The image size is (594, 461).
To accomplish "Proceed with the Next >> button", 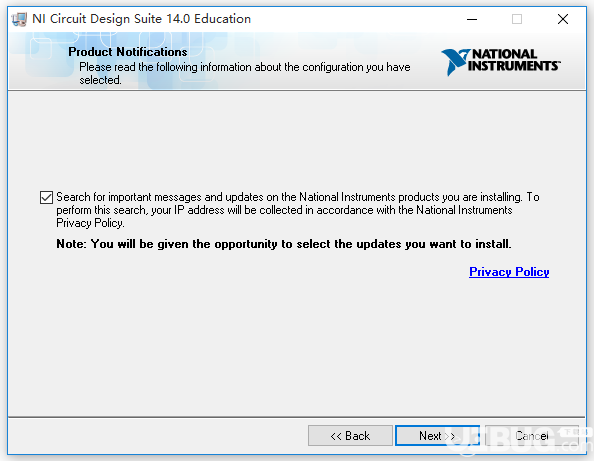I will (437, 436).
